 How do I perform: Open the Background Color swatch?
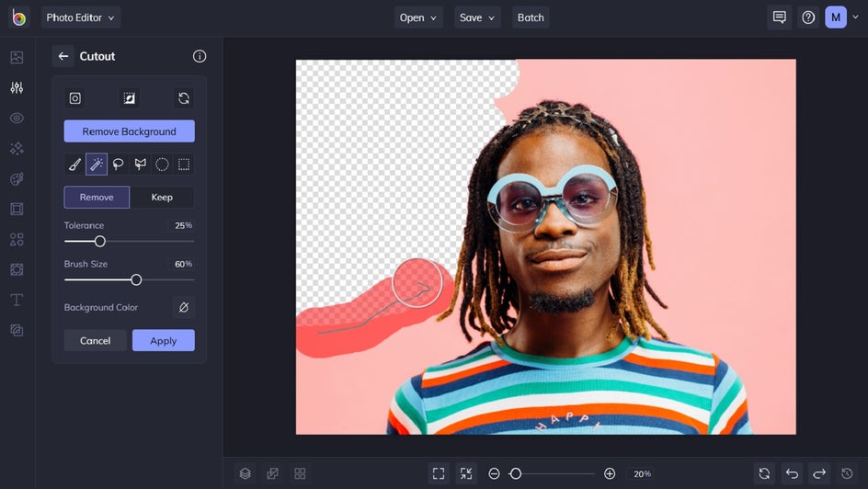tap(184, 308)
